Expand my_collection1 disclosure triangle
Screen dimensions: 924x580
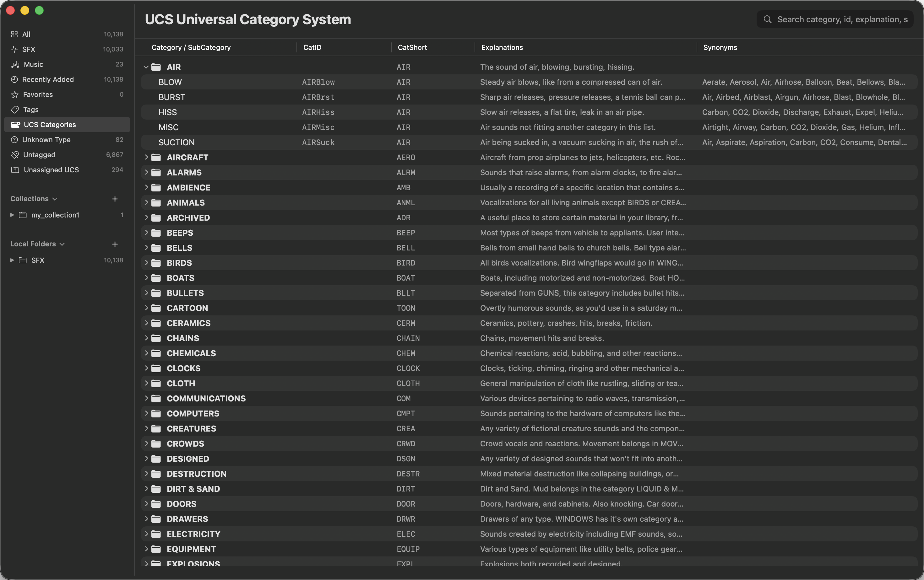click(12, 215)
